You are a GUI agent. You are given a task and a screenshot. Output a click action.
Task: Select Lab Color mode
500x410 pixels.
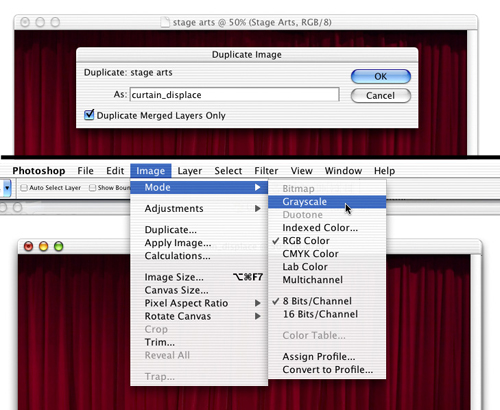327,267
